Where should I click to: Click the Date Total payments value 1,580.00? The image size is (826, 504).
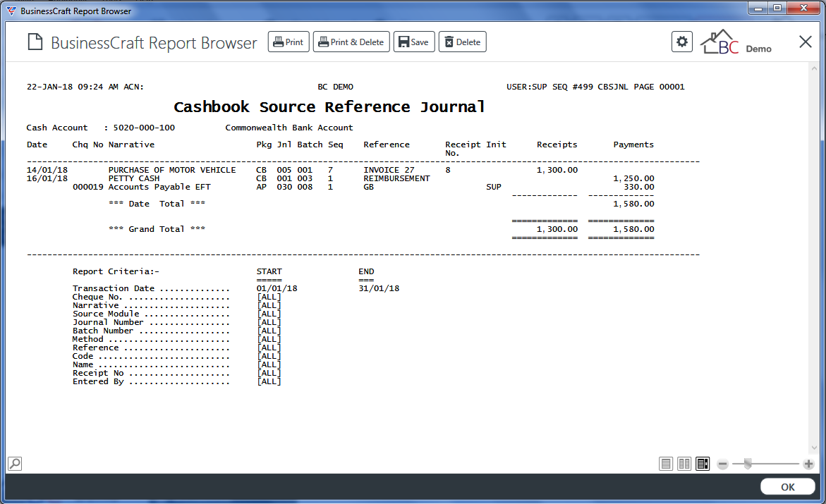(633, 204)
